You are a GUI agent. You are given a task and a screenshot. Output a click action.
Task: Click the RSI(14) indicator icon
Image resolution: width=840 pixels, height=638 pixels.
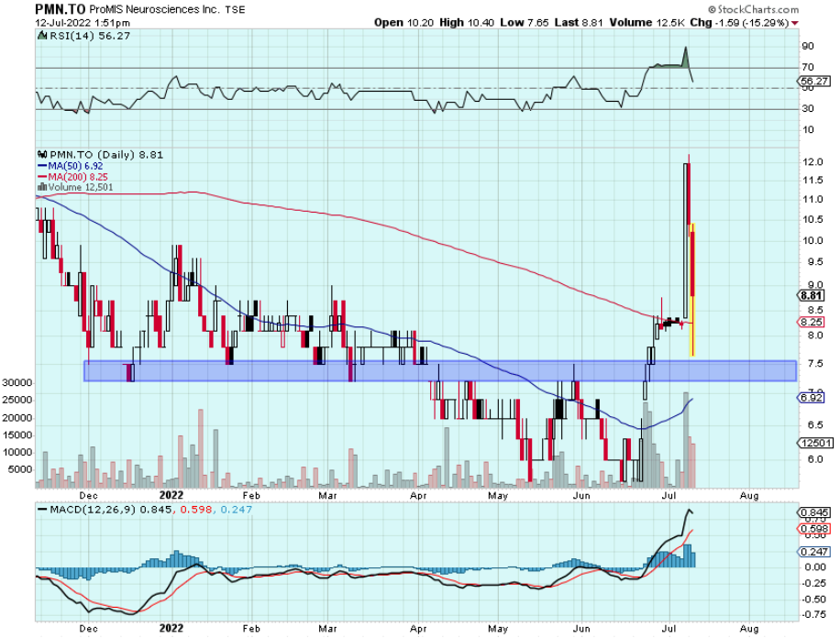(x=42, y=36)
